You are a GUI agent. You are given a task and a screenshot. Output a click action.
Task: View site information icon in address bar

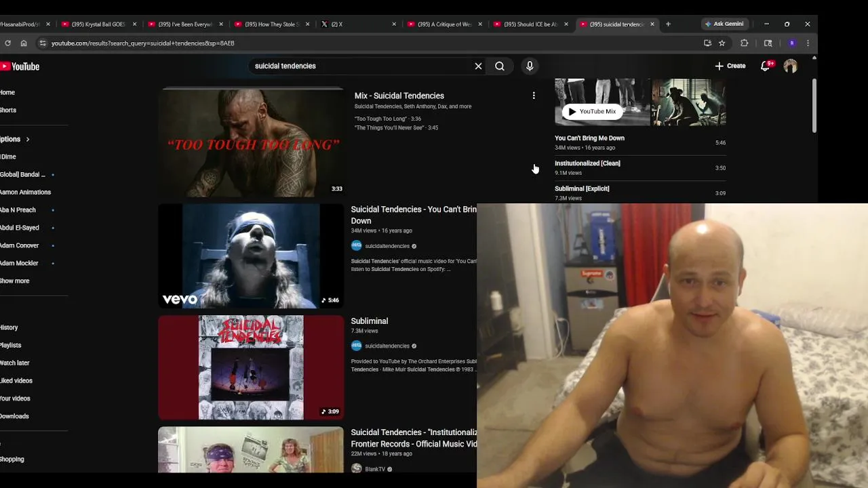coord(42,43)
